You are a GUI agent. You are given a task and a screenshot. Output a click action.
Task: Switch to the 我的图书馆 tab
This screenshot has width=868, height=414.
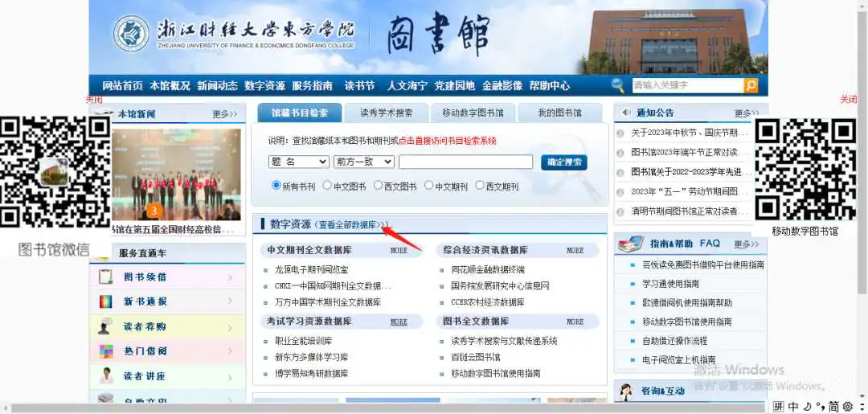(x=560, y=113)
